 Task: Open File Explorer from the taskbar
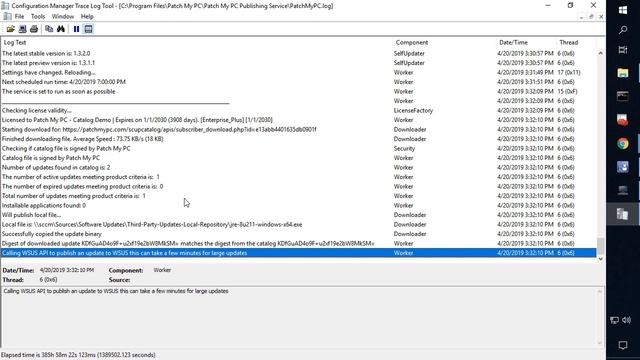[x=623, y=73]
